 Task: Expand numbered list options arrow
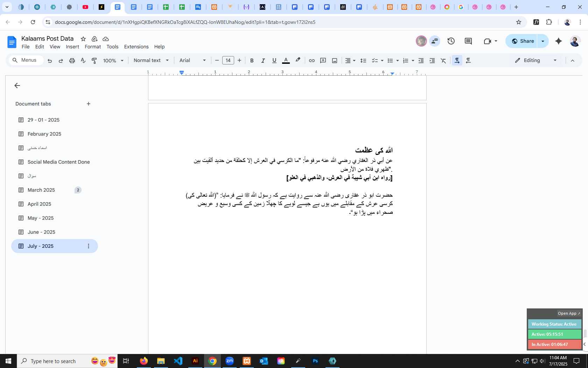(x=413, y=61)
